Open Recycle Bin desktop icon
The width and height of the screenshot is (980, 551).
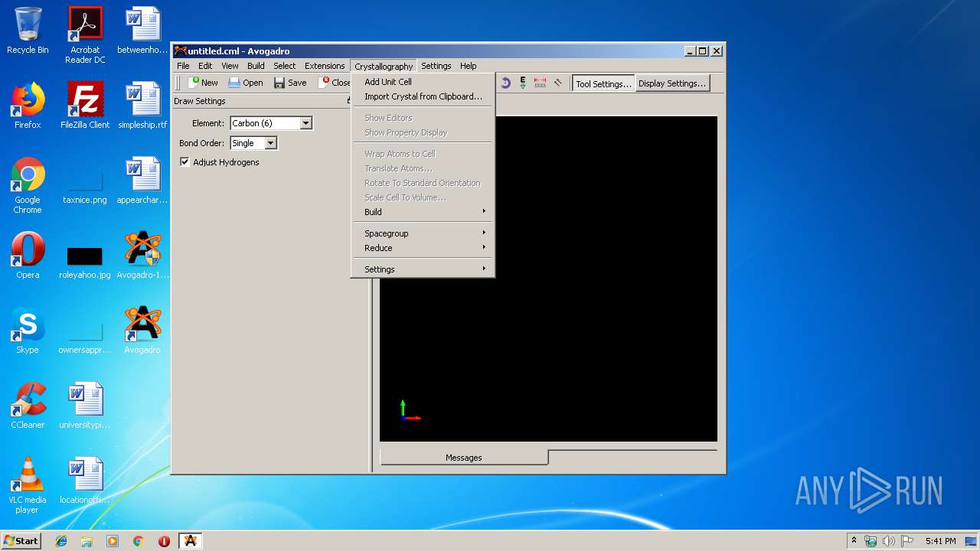click(x=28, y=31)
